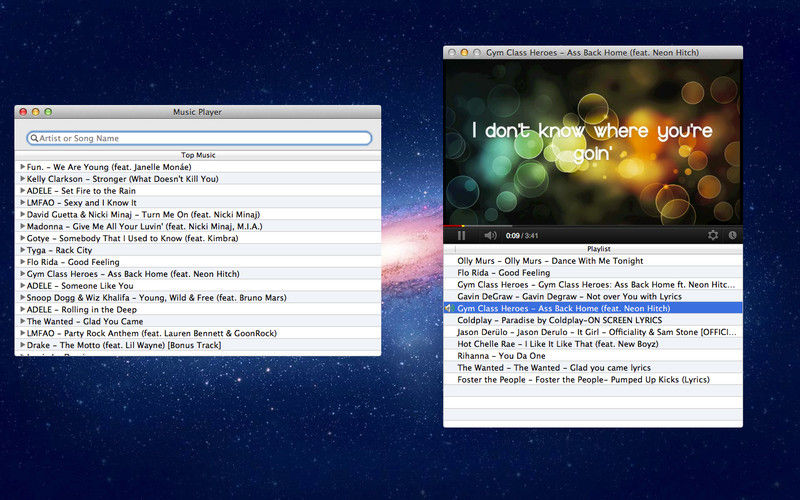Image resolution: width=800 pixels, height=500 pixels.
Task: Click the Gym Class Heroes video window title
Action: coord(592,53)
